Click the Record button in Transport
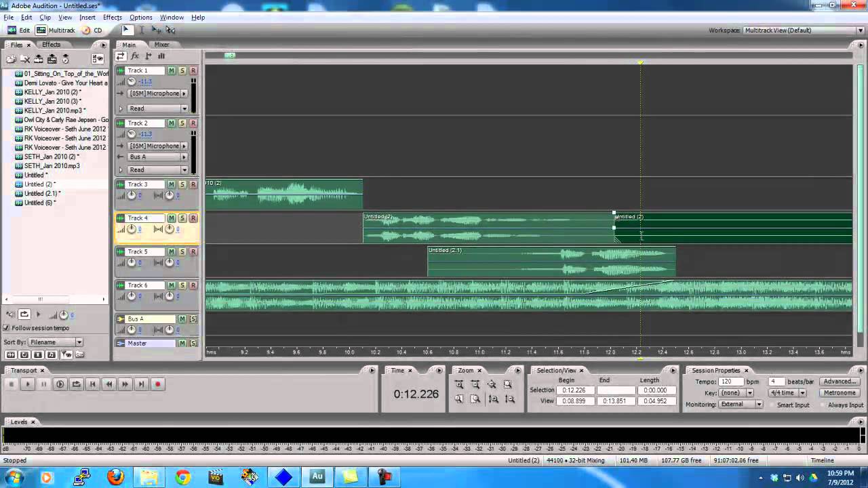 pyautogui.click(x=157, y=384)
